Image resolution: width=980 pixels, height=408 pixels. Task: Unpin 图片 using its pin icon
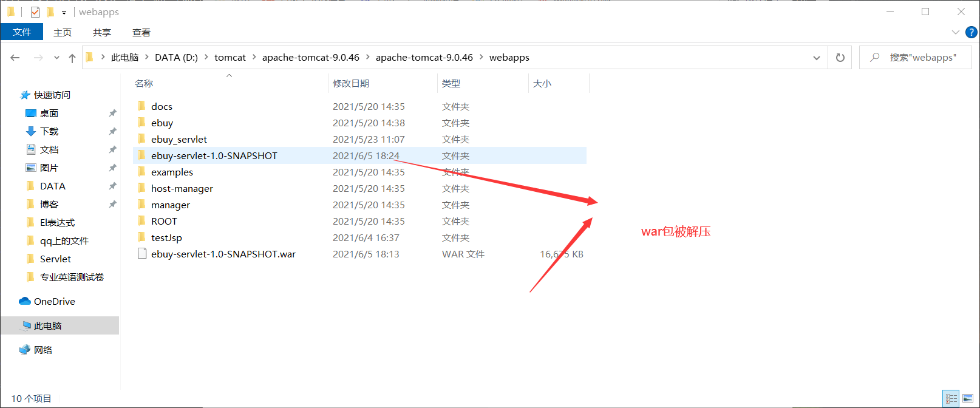pyautogui.click(x=112, y=168)
